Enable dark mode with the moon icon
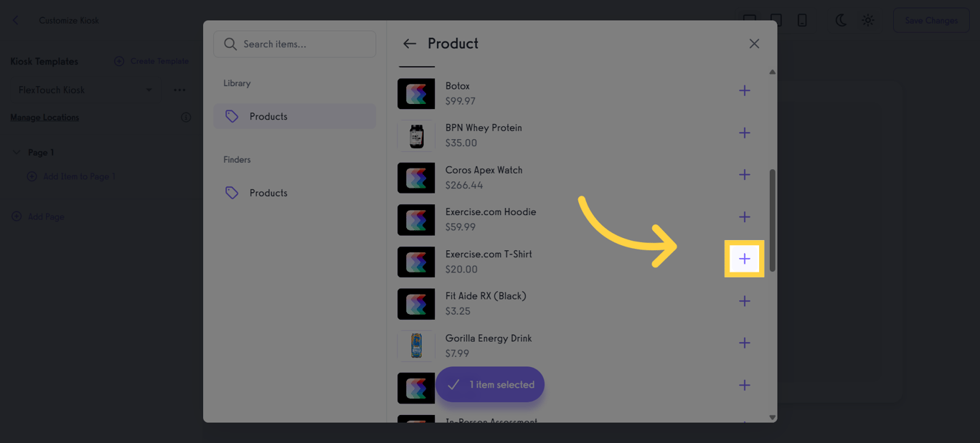The height and width of the screenshot is (443, 980). [x=840, y=20]
